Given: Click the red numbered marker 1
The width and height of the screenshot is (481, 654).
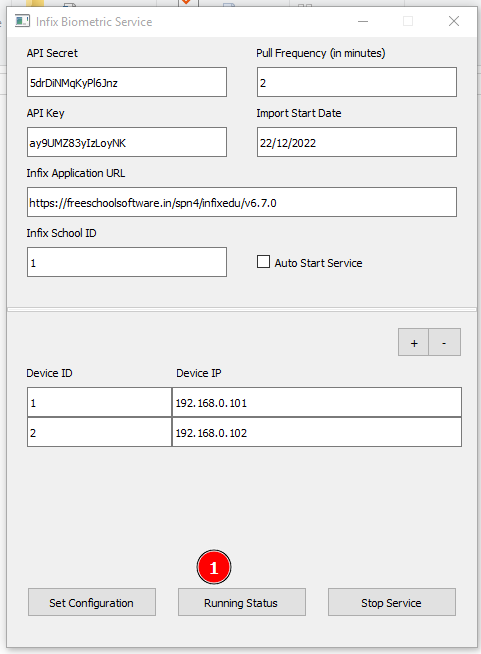Looking at the screenshot, I should [214, 567].
